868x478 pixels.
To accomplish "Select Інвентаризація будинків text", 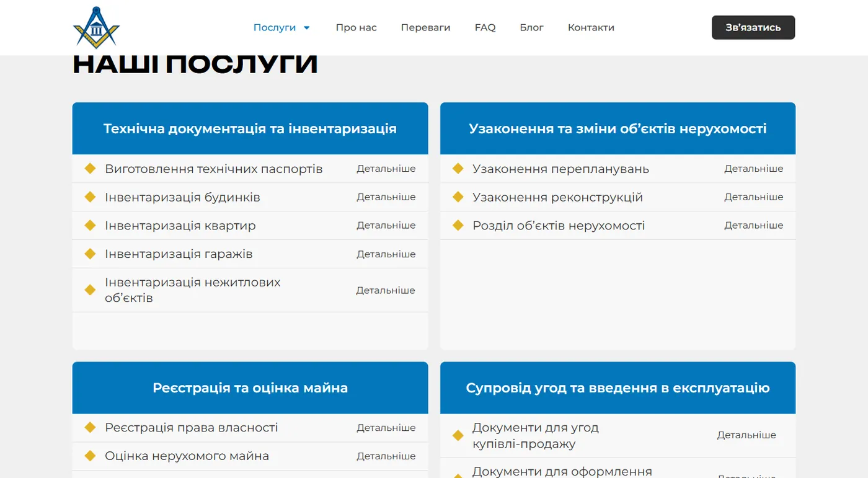I will (182, 197).
